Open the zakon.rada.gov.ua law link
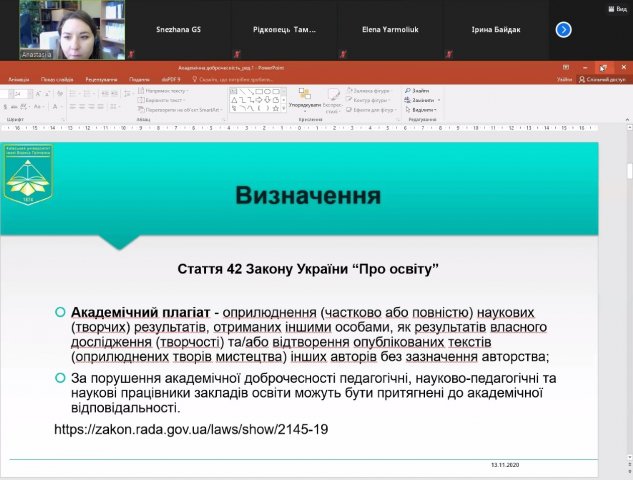 (x=193, y=429)
